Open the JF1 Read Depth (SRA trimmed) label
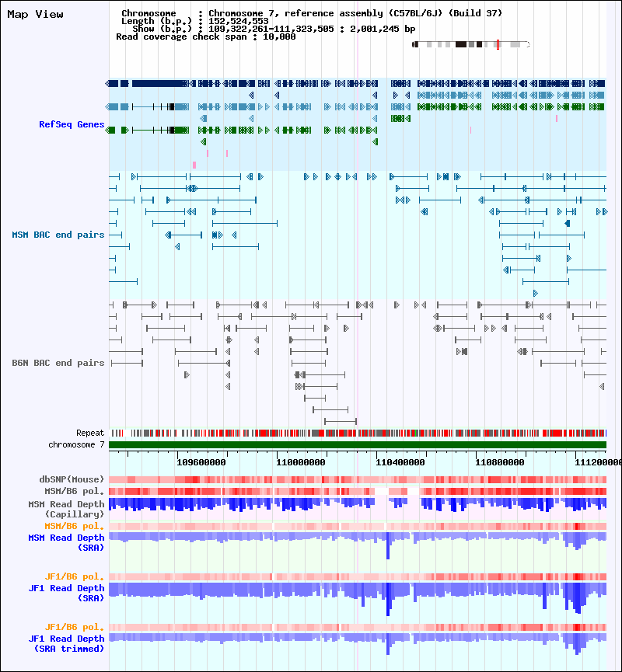 (67, 643)
